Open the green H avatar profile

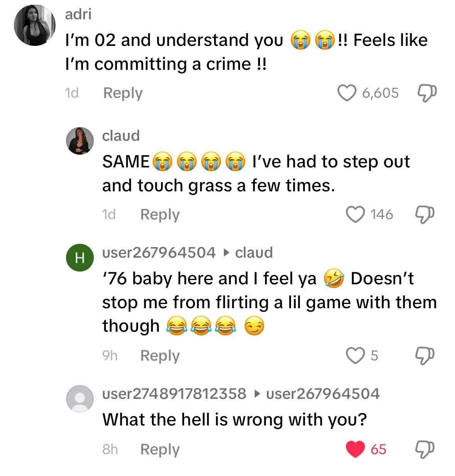click(x=80, y=258)
